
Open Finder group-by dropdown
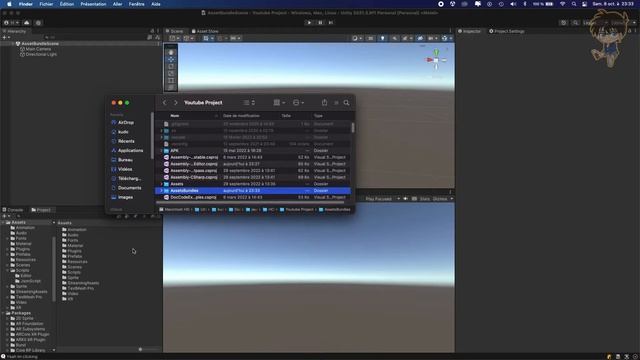(x=279, y=102)
